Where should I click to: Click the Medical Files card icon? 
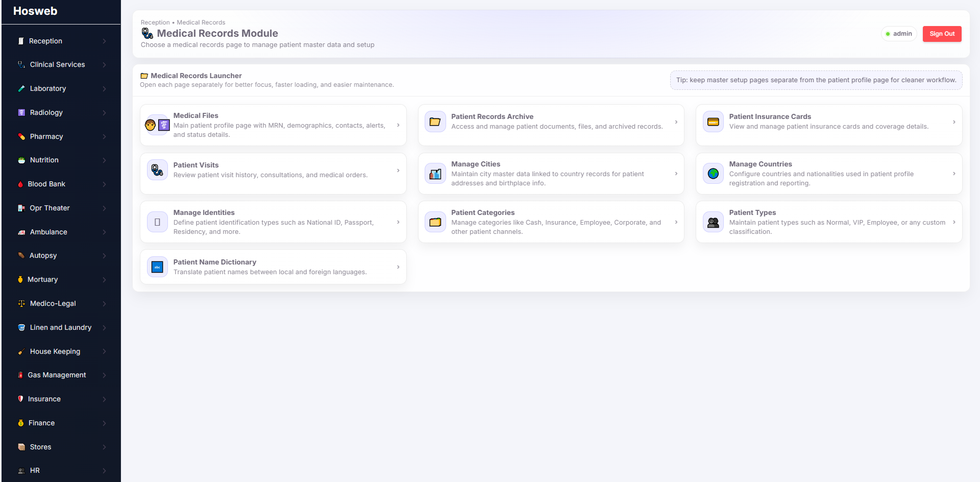tap(157, 125)
